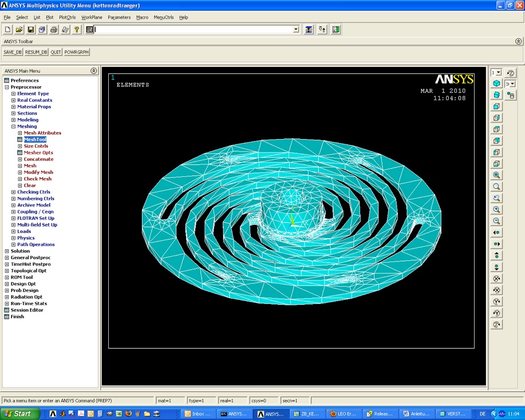Collapse the ANSYS Toolbar panel

(x=518, y=41)
